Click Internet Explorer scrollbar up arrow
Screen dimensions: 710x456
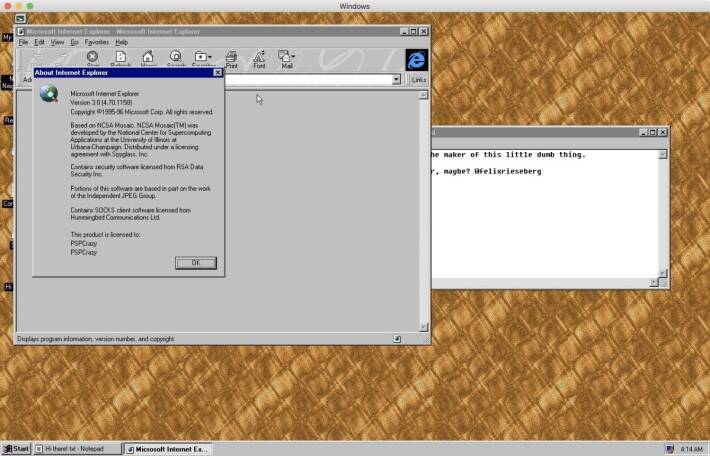point(423,95)
